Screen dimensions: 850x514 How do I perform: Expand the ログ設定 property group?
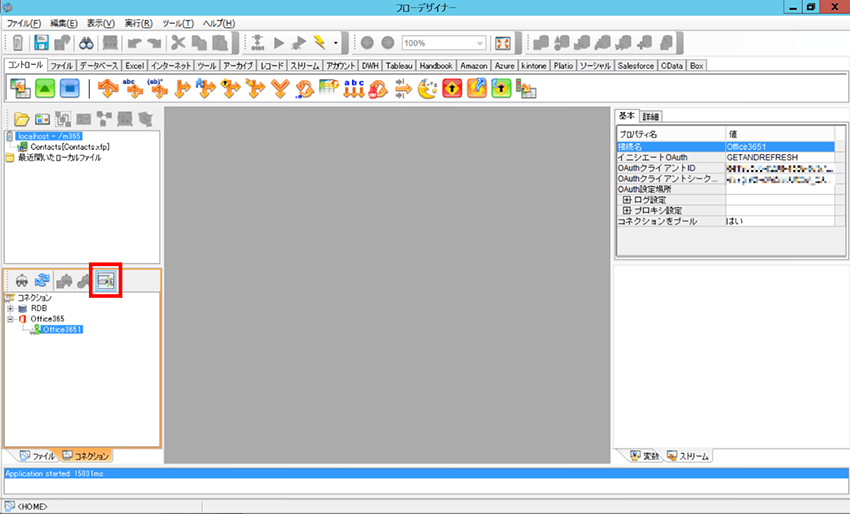tap(627, 200)
